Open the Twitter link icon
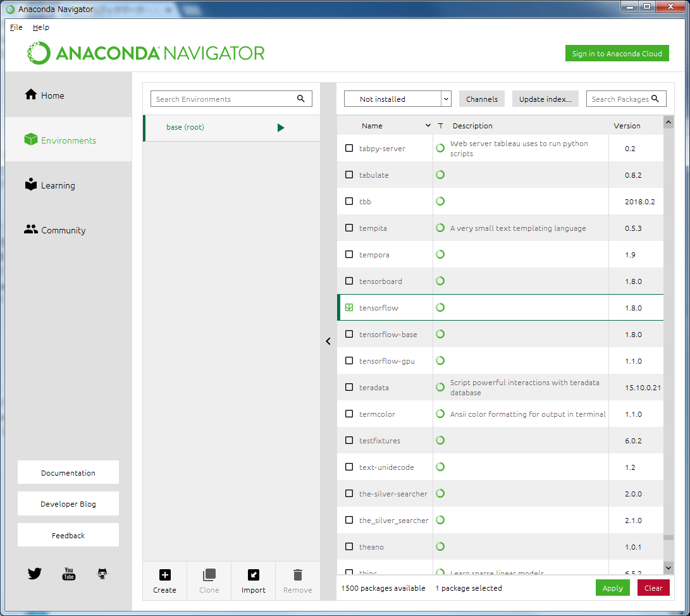 pyautogui.click(x=34, y=574)
